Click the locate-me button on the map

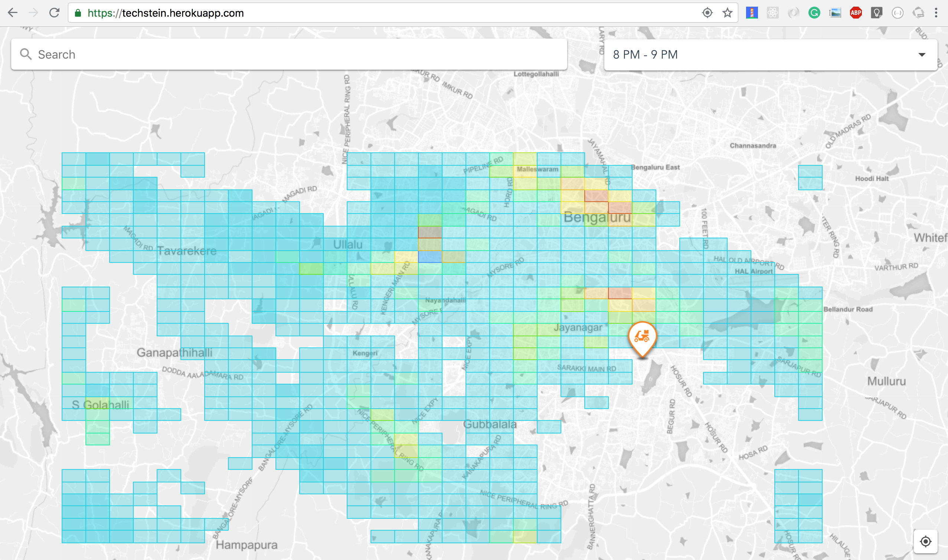click(x=925, y=541)
